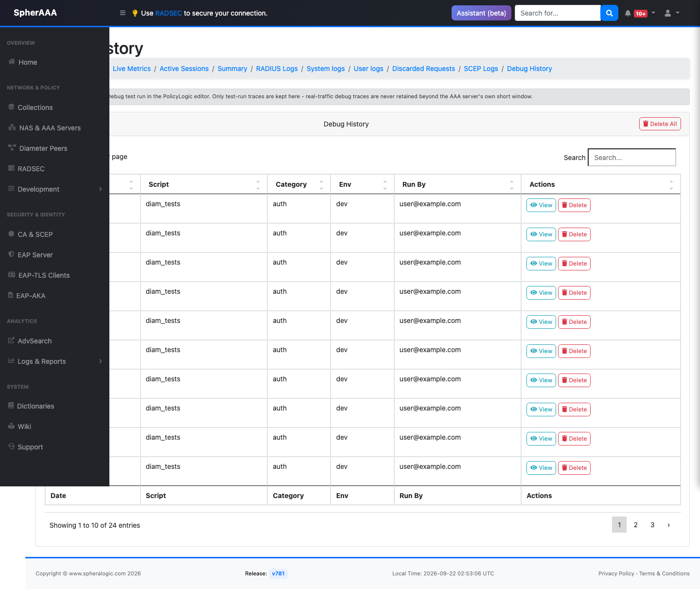The height and width of the screenshot is (589, 700).
Task: Focus the table Search input field
Action: click(x=631, y=158)
